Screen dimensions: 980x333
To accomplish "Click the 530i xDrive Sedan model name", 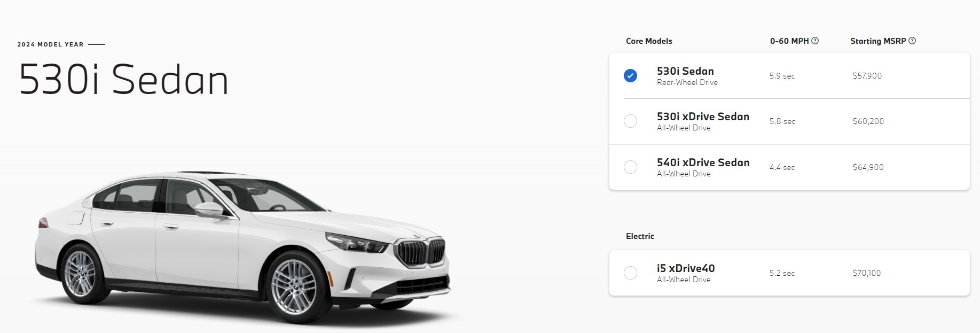I will [x=703, y=117].
